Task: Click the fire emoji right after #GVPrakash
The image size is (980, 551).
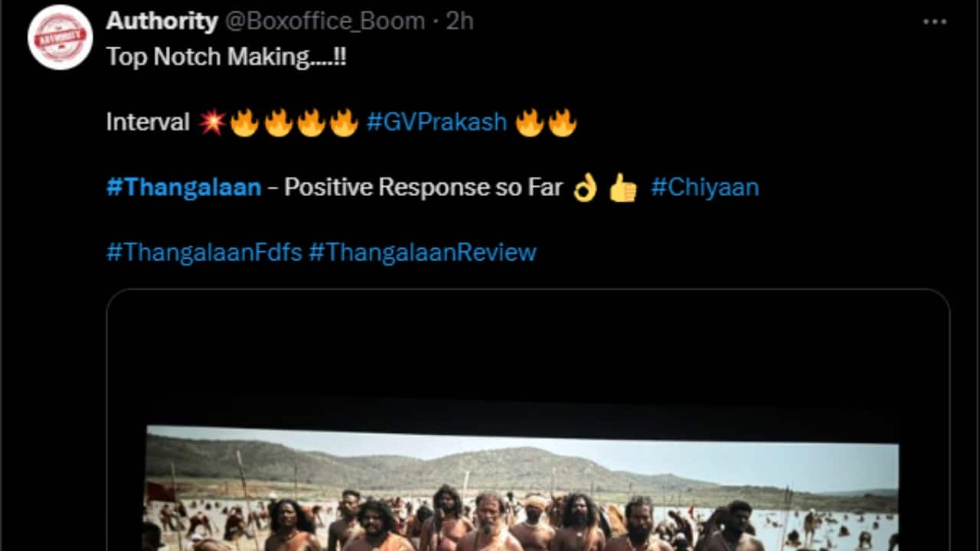Action: 529,122
